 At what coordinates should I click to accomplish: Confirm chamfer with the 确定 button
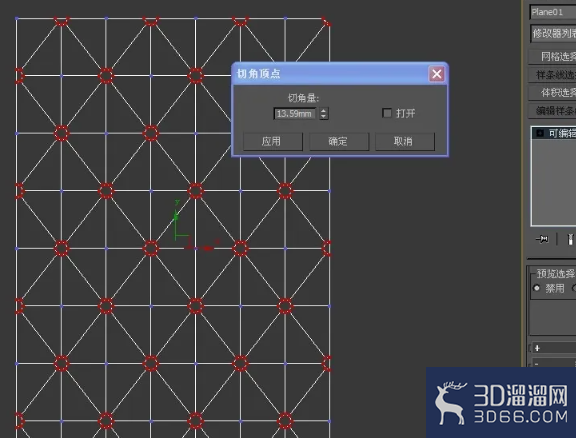339,141
